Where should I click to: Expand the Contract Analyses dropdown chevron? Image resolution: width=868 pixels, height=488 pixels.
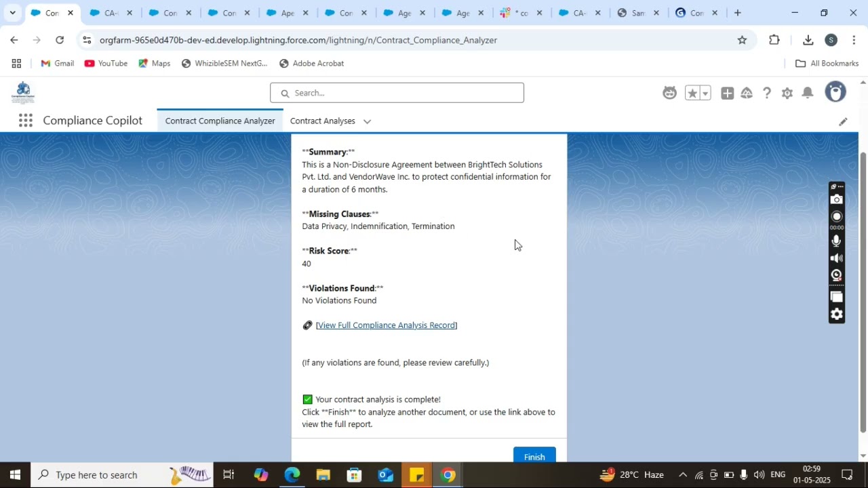tap(367, 121)
